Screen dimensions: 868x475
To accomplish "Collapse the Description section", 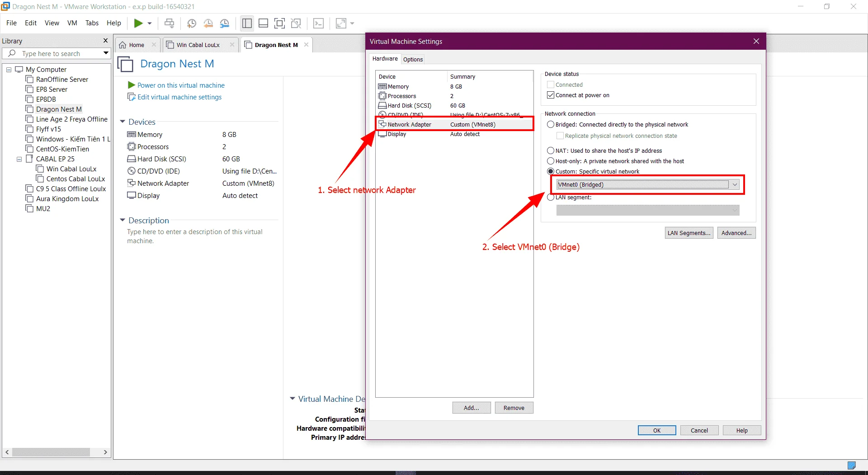I will tap(123, 220).
